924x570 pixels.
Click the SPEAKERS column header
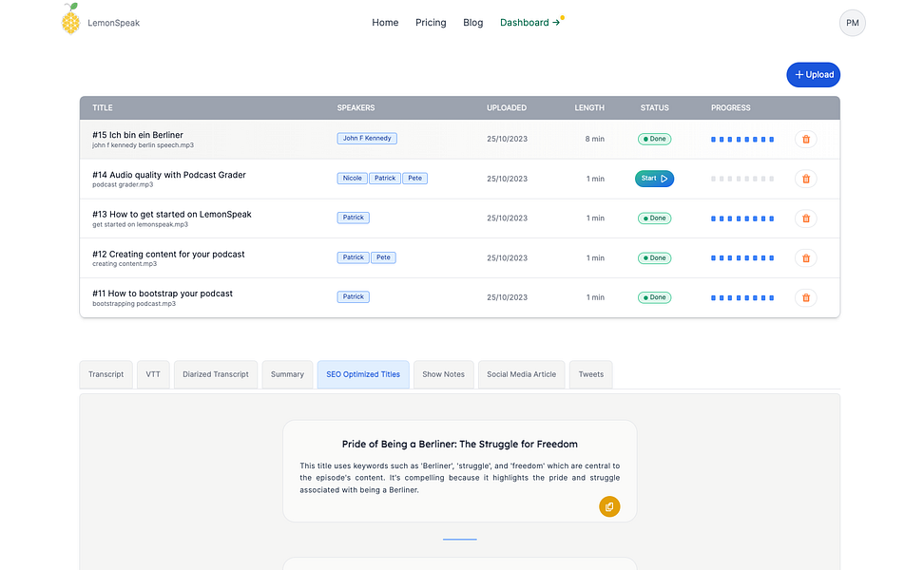(356, 107)
